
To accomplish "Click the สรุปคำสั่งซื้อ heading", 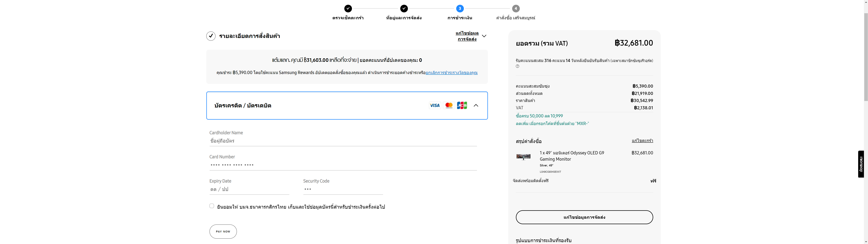I will 528,141.
